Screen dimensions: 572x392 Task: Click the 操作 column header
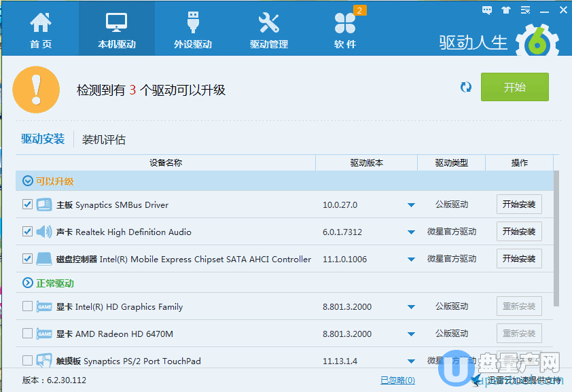pos(520,162)
